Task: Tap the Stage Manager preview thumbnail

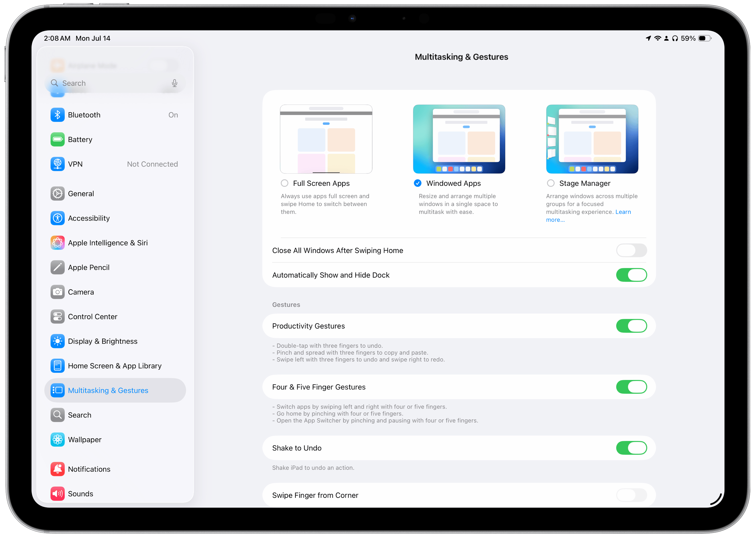Action: coord(592,139)
